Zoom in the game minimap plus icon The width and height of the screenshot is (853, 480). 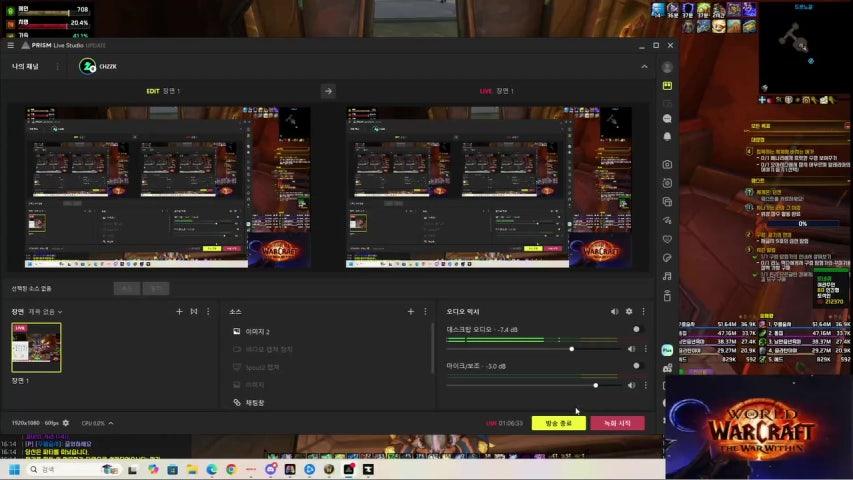762,100
